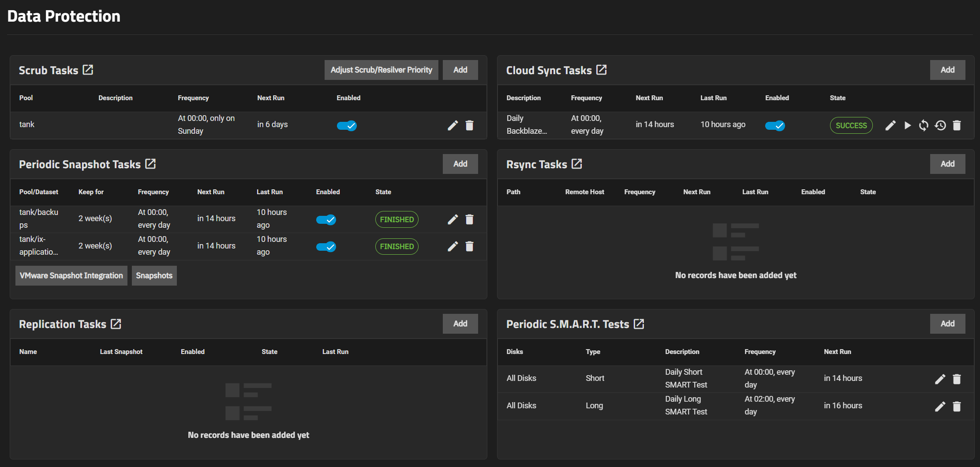980x467 pixels.
Task: Edit the Daily Short SMART Test
Action: (x=940, y=379)
